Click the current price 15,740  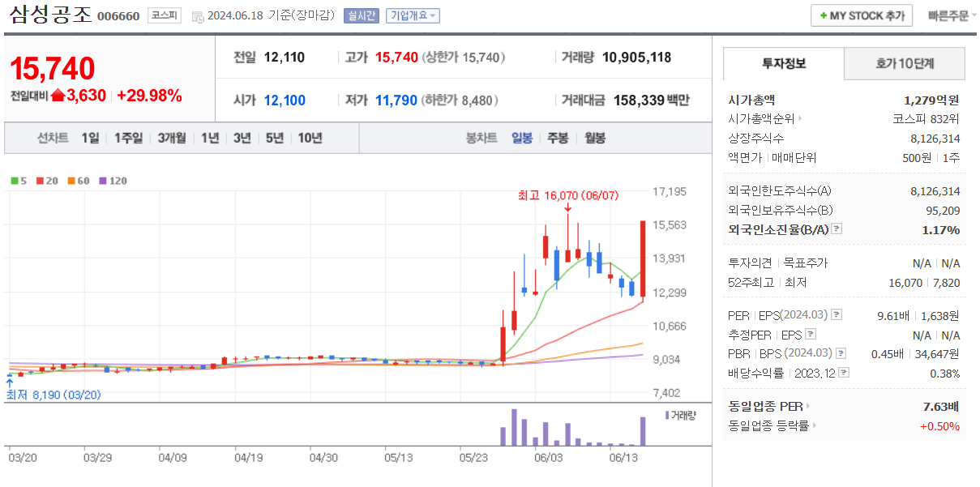click(53, 69)
